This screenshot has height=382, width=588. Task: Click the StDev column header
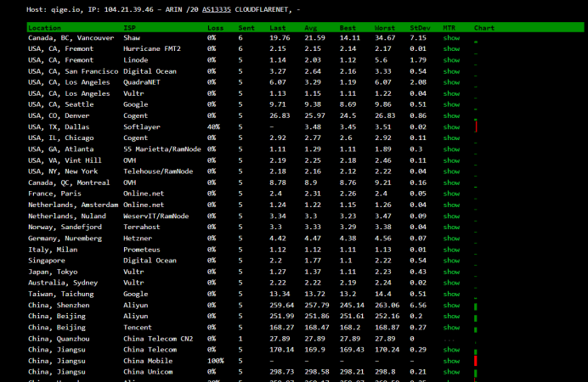click(420, 28)
